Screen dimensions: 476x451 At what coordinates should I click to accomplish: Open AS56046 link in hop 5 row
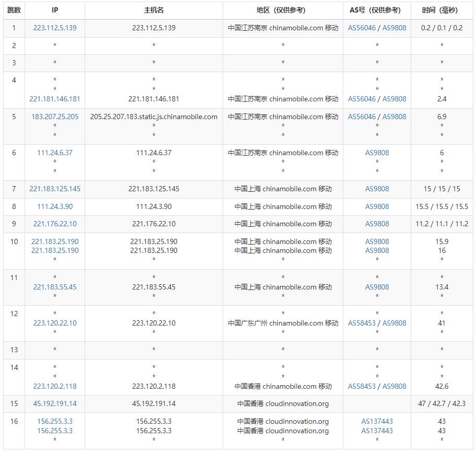362,117
